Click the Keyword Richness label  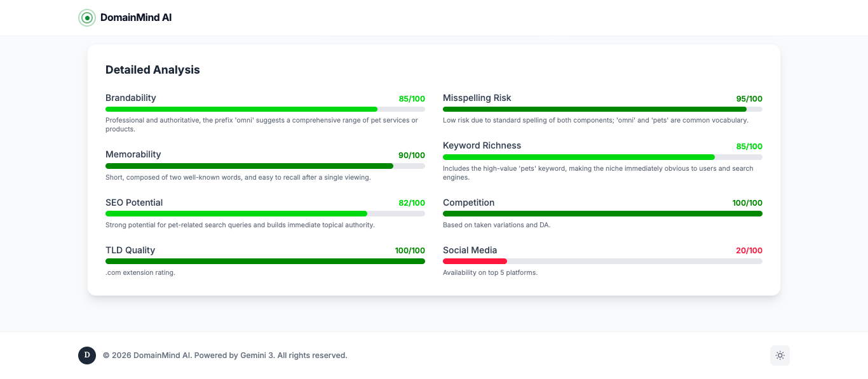(x=482, y=145)
